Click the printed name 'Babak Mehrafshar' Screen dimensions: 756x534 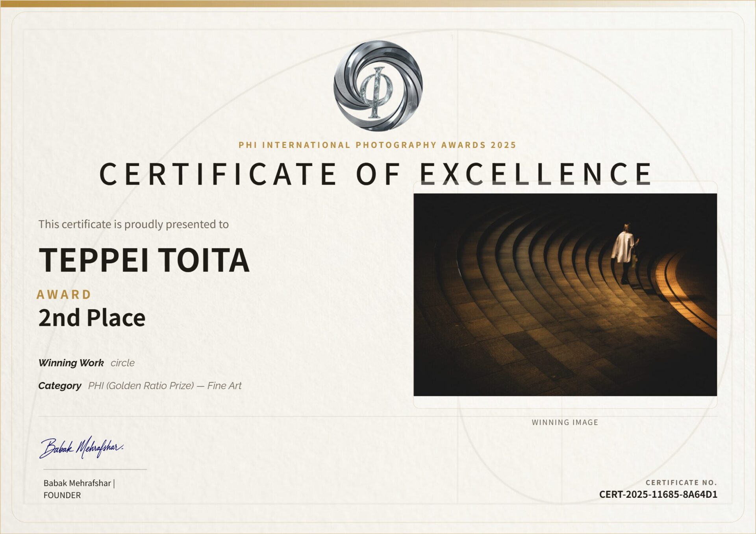point(77,483)
